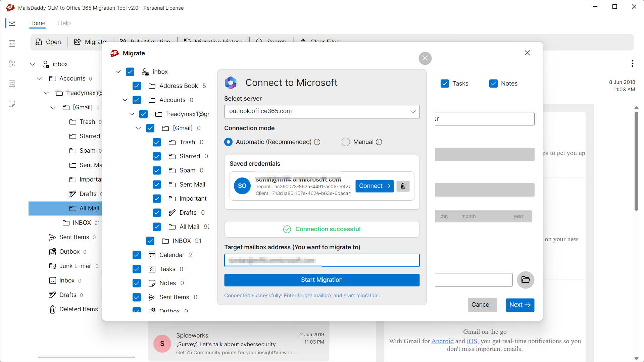Collapse Accounts node in background folder tree

coord(39,79)
